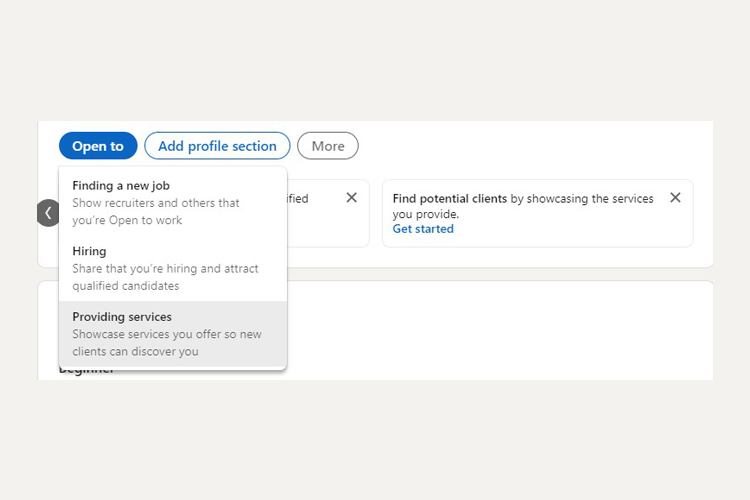Dismiss the Find potential clients card
The image size is (750, 500).
pyautogui.click(x=675, y=198)
